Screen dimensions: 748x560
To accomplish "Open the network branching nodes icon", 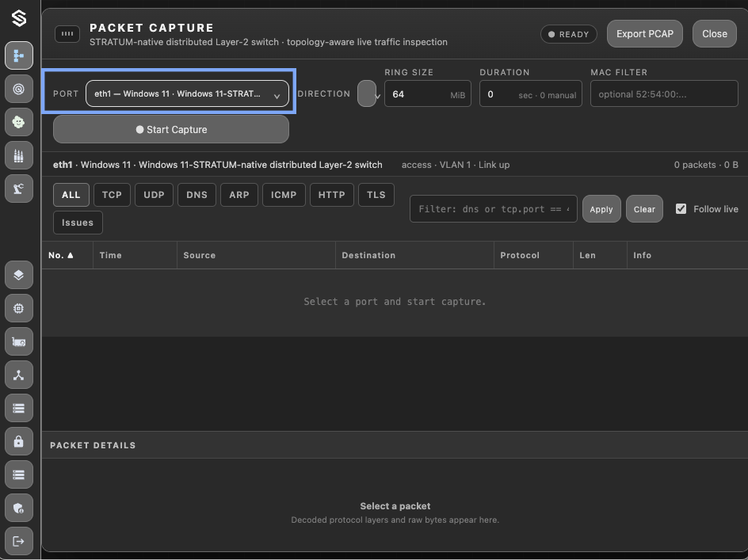I will pos(19,375).
